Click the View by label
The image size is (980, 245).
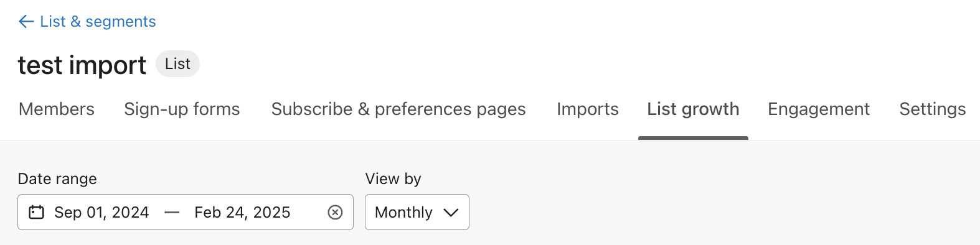393,179
